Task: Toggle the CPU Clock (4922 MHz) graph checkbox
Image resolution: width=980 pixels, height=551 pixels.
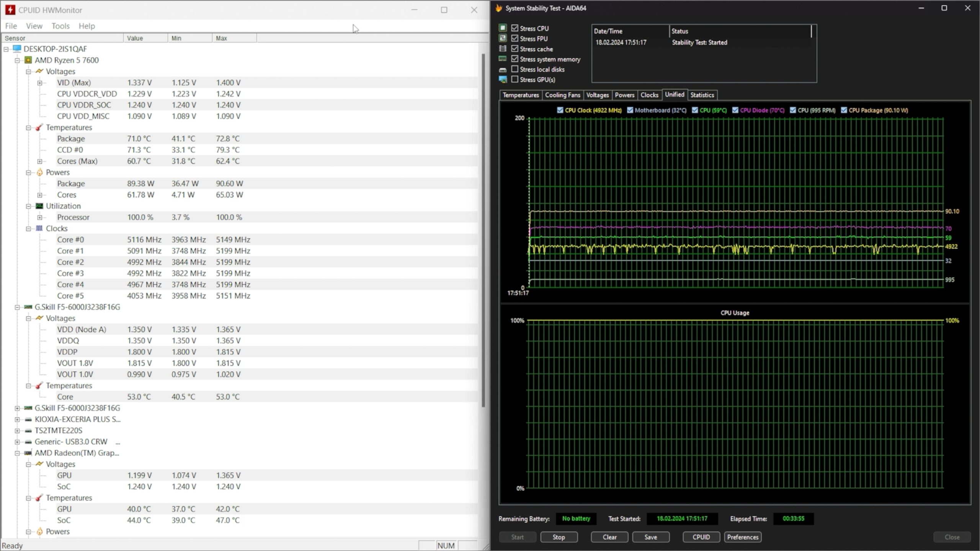Action: [x=560, y=110]
